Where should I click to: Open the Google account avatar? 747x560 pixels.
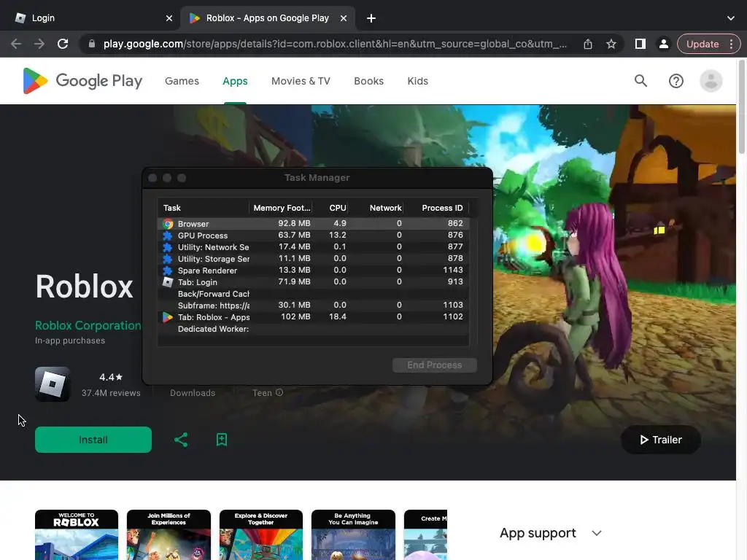711,81
